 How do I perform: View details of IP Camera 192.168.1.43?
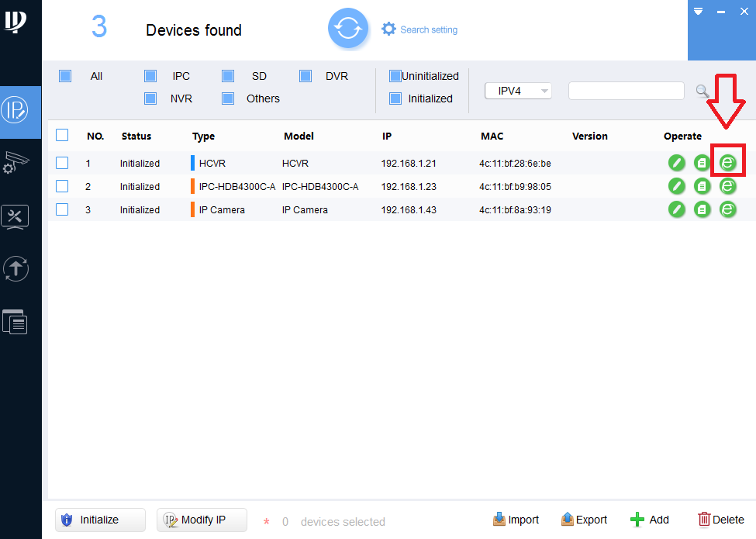pos(702,209)
